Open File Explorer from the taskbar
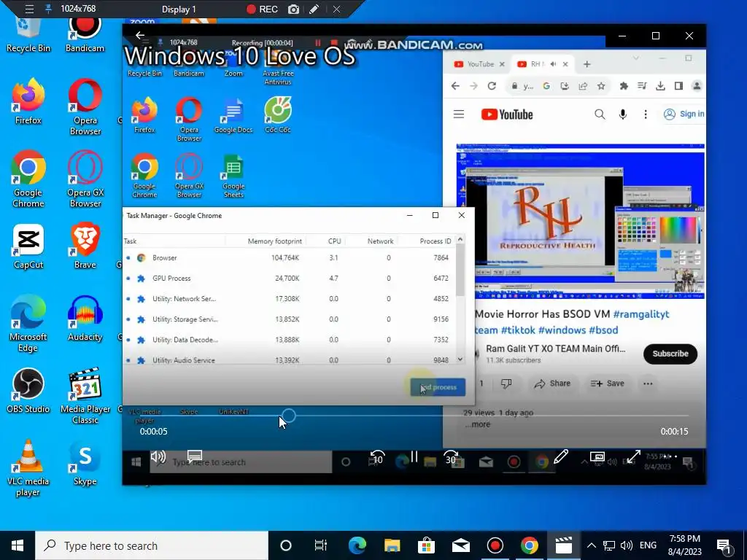 [x=392, y=545]
